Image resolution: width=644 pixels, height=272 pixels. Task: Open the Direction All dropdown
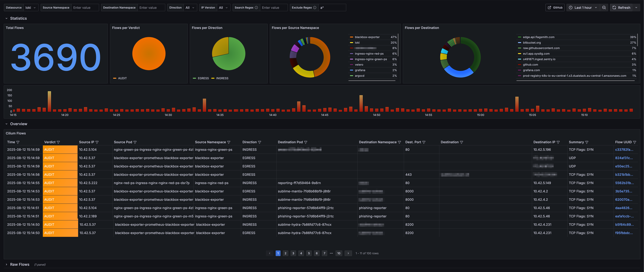(190, 8)
